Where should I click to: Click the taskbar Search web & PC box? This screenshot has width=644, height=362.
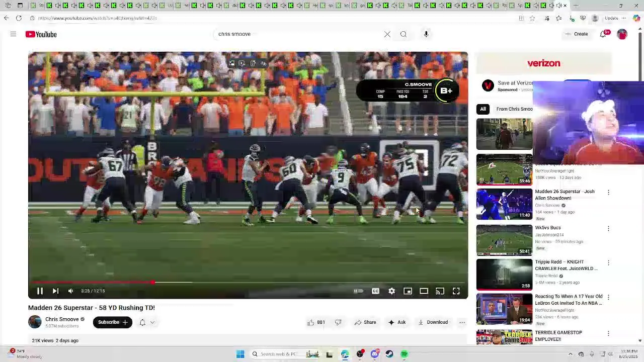click(285, 354)
